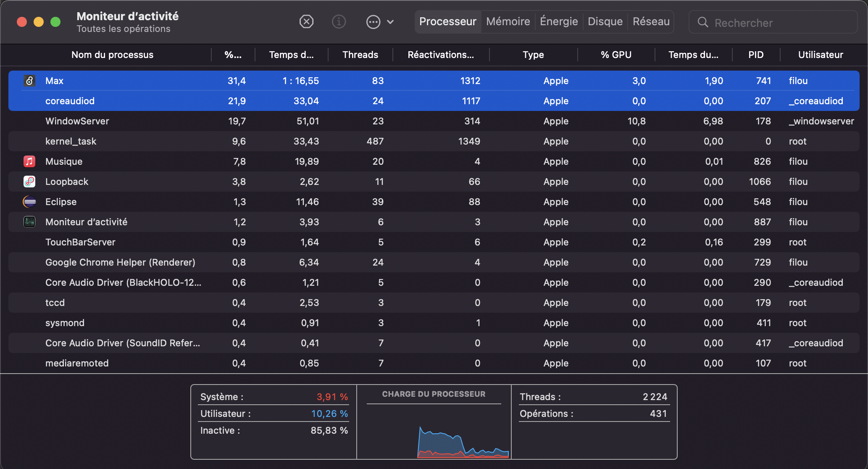This screenshot has height=469, width=868.
Task: Switch to the Réseau tab
Action: [x=651, y=21]
